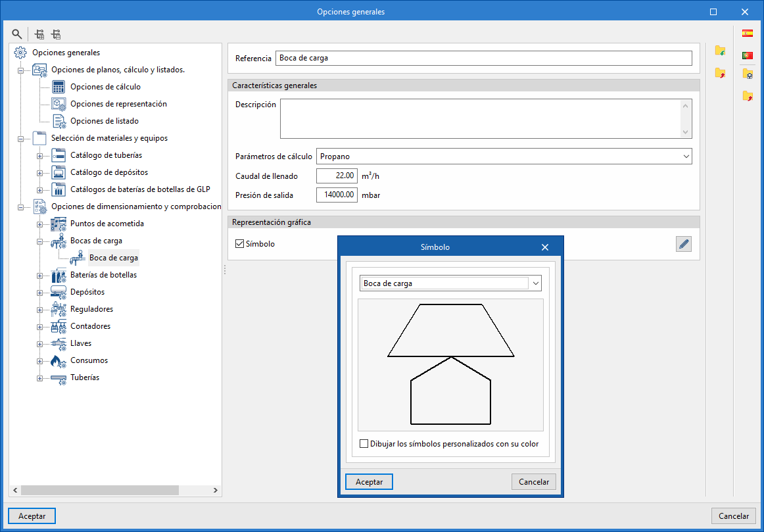Image resolution: width=764 pixels, height=532 pixels.
Task: Click the pencil edit symbol icon
Action: tap(684, 244)
